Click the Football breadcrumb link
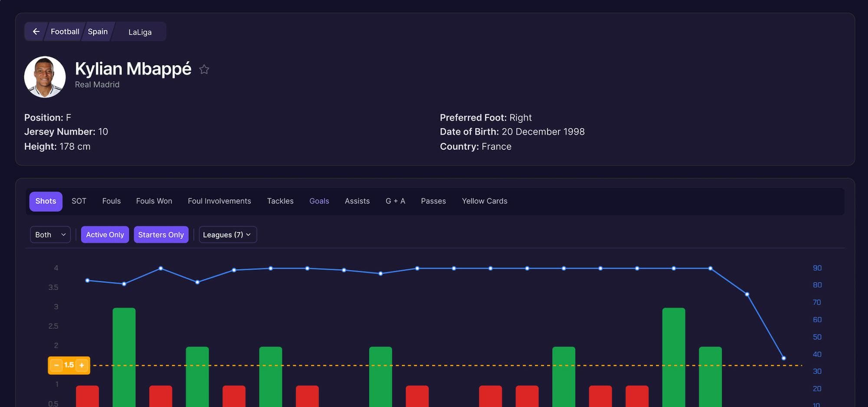 (x=65, y=31)
